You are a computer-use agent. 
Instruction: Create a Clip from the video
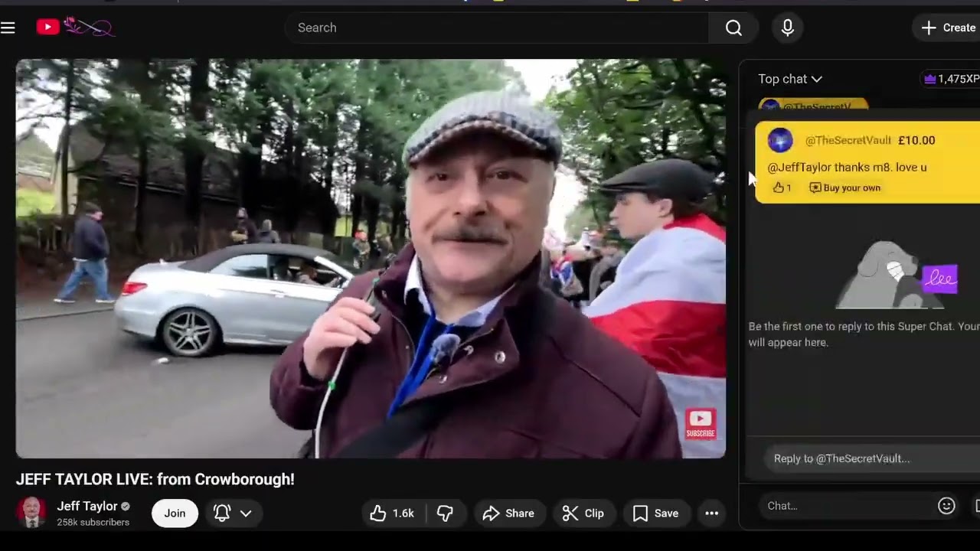(x=583, y=514)
